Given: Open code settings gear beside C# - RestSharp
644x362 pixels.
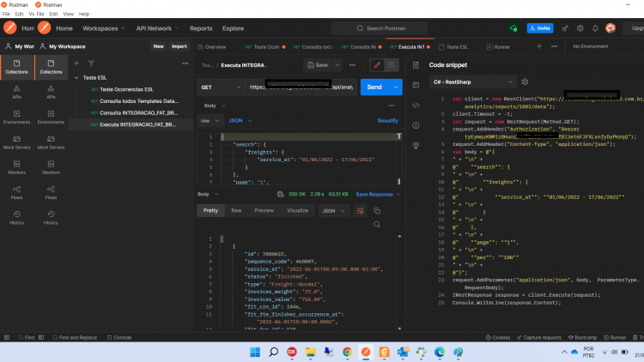Looking at the screenshot, I should [525, 82].
